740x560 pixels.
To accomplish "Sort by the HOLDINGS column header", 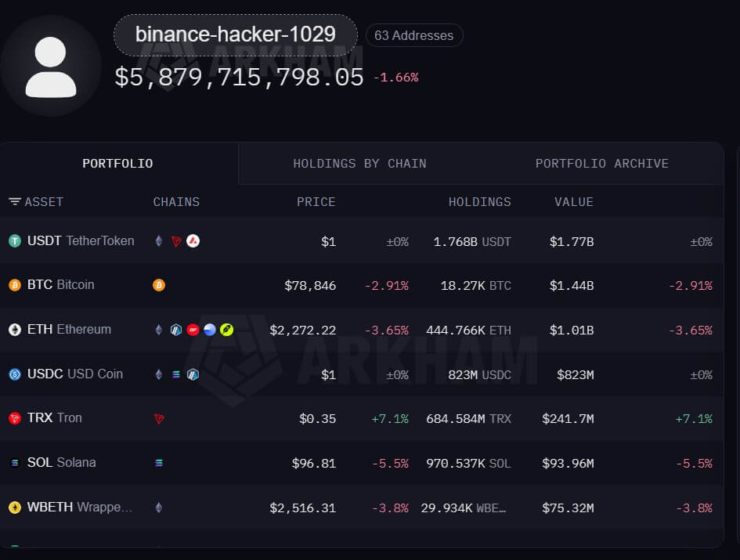I will point(479,201).
